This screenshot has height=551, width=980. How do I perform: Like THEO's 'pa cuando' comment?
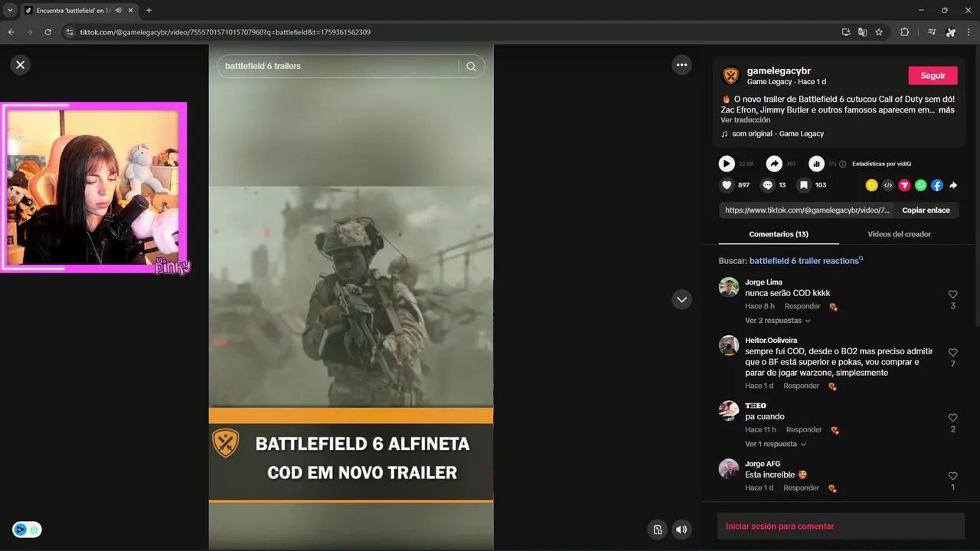[x=952, y=418]
